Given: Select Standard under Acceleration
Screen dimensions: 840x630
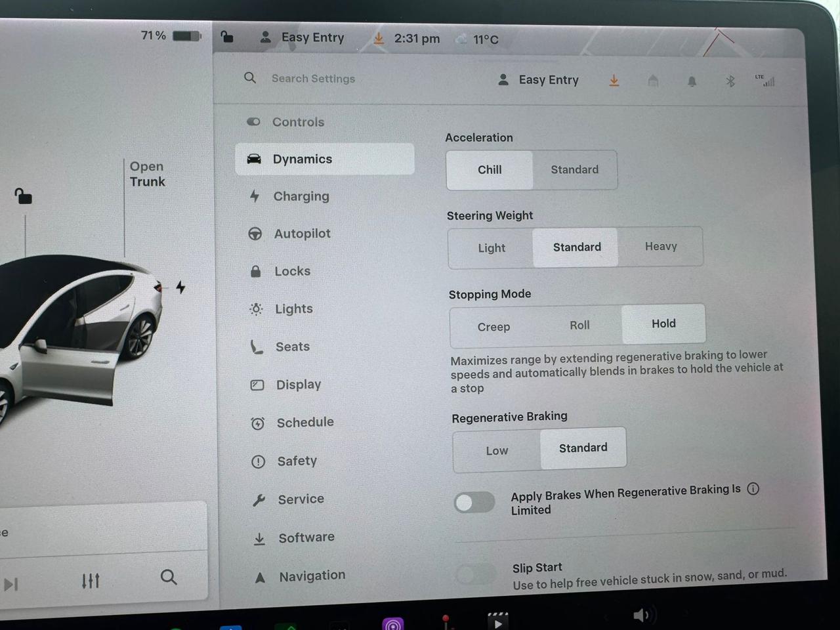Looking at the screenshot, I should coord(575,170).
